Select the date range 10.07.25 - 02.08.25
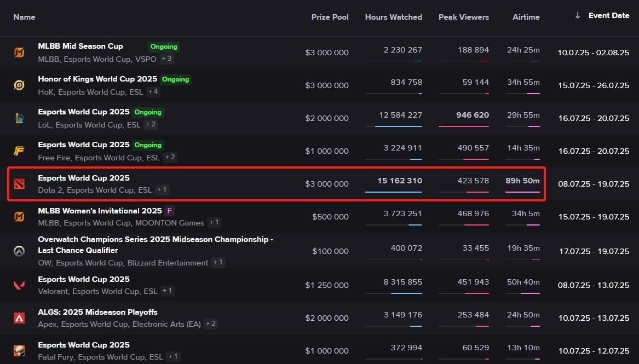The height and width of the screenshot is (364, 639). coord(594,53)
